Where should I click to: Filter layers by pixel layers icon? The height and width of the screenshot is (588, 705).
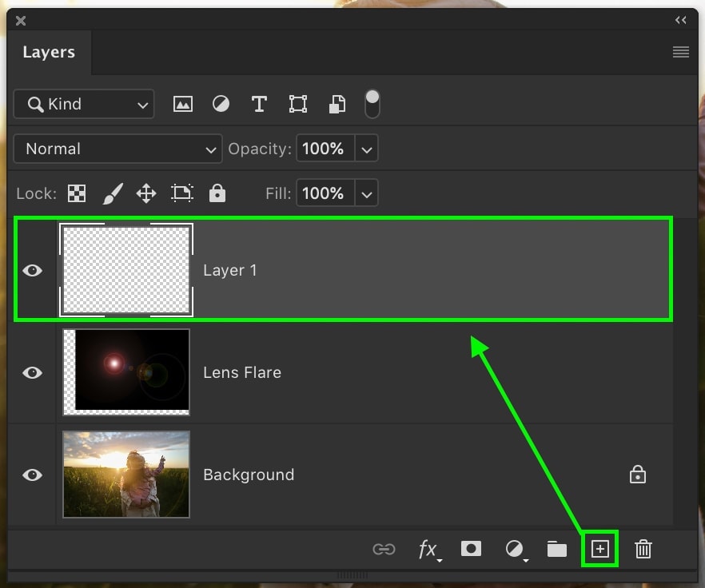click(183, 104)
